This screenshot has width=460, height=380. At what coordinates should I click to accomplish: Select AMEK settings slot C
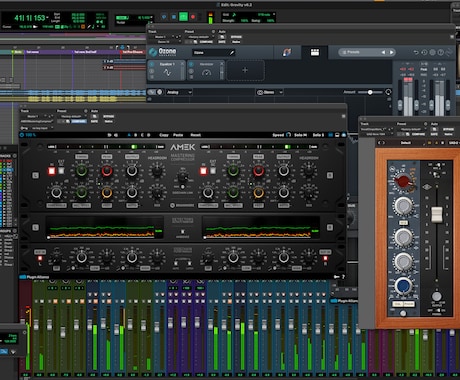tap(142, 135)
